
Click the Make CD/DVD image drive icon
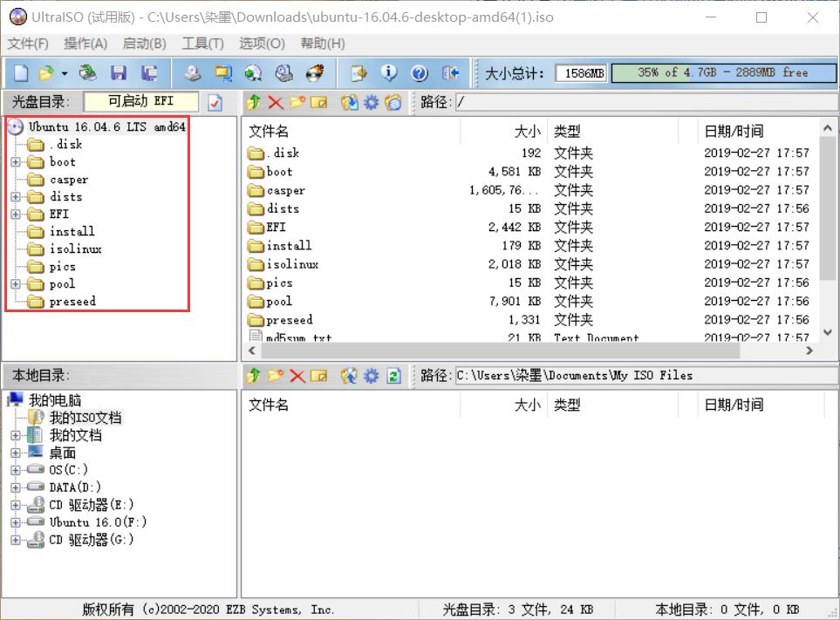pos(193,73)
